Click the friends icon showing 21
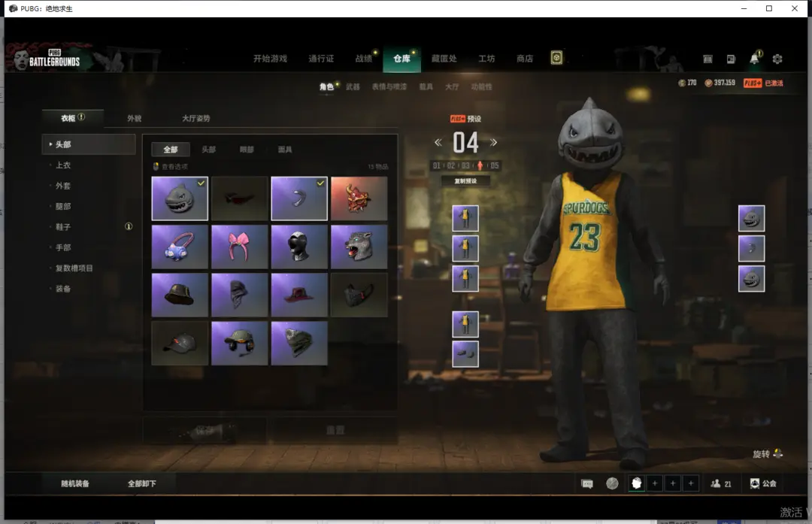The height and width of the screenshot is (524, 812). pyautogui.click(x=721, y=483)
